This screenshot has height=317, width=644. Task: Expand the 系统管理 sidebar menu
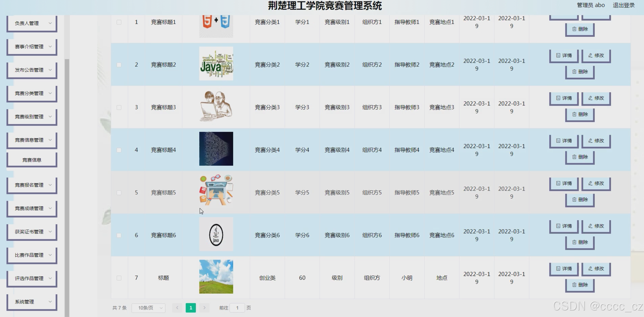point(32,302)
